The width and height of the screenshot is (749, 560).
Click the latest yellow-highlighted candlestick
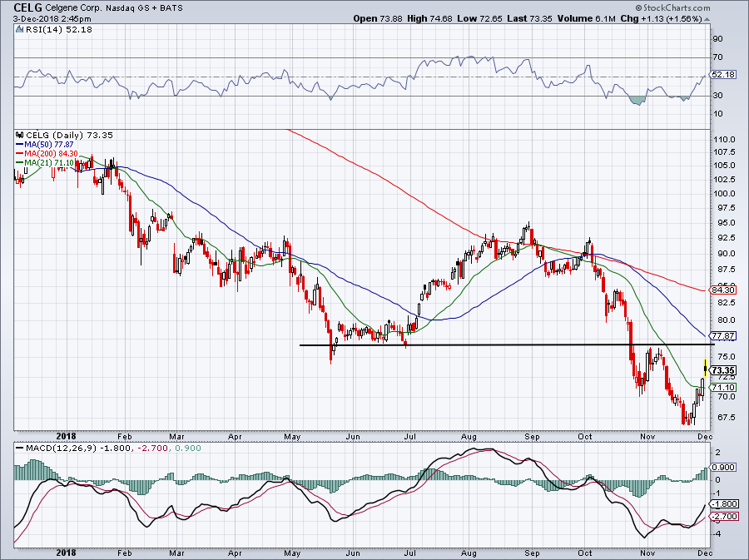click(x=706, y=368)
